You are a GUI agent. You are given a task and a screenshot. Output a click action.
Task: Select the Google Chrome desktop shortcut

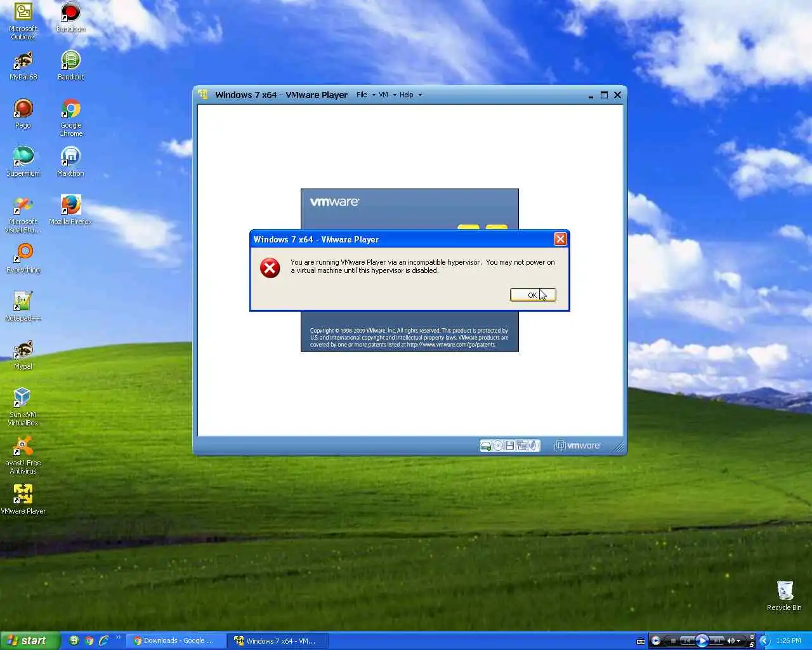tap(70, 117)
